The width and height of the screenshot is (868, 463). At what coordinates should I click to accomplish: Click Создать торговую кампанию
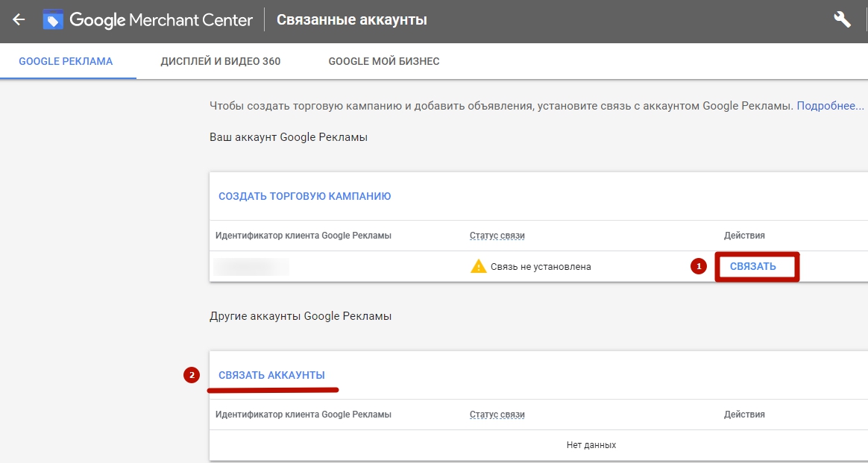[304, 196]
